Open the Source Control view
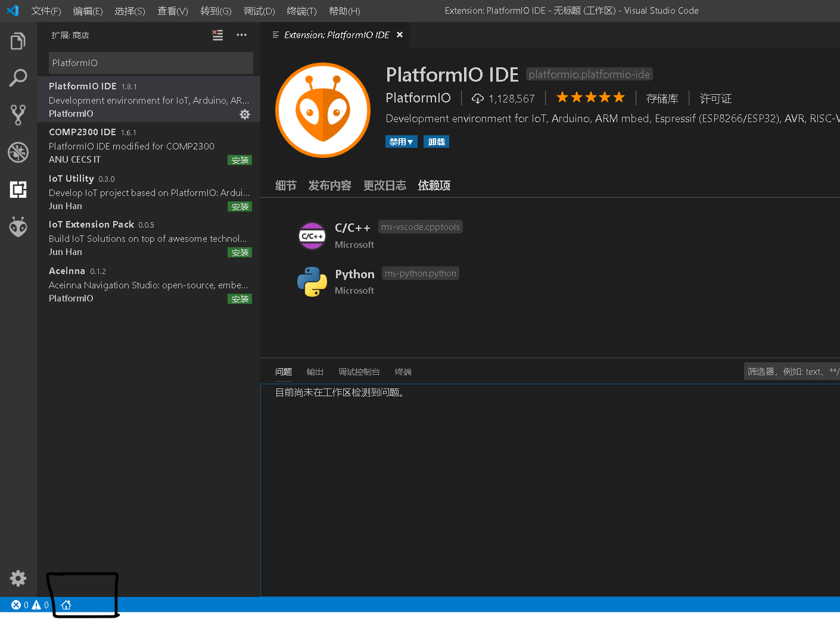The image size is (840, 619). tap(18, 114)
